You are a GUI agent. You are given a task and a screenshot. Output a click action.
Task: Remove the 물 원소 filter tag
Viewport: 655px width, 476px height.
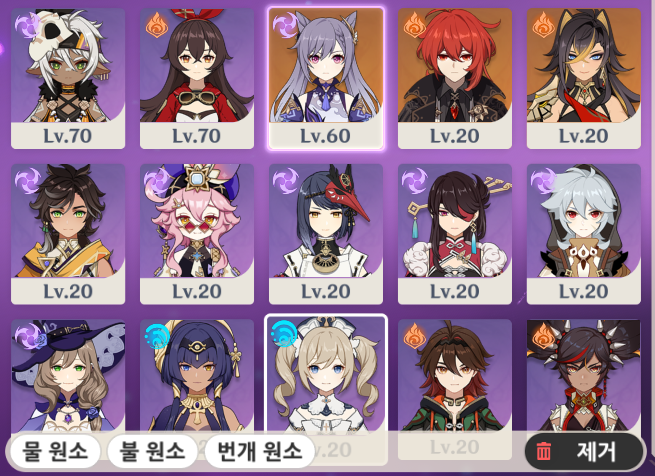click(x=55, y=451)
